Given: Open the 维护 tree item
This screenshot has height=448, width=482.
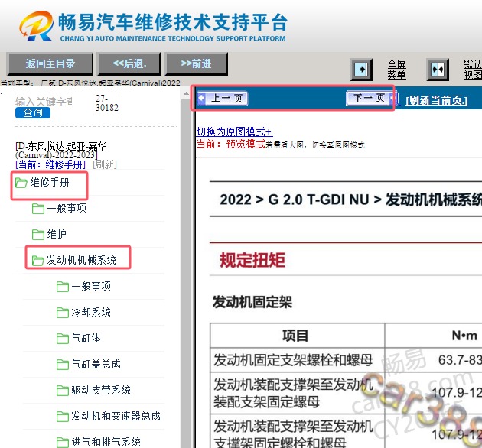Looking at the screenshot, I should point(57,235).
